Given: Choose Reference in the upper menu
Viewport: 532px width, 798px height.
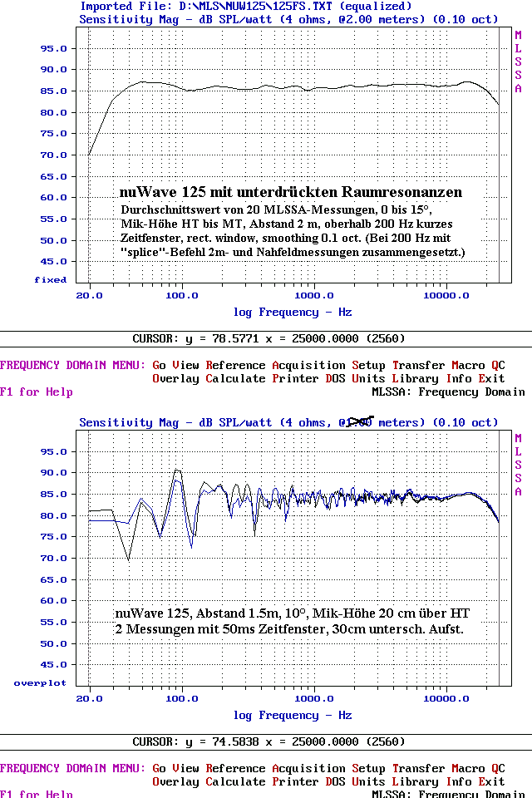Looking at the screenshot, I should coord(235,366).
